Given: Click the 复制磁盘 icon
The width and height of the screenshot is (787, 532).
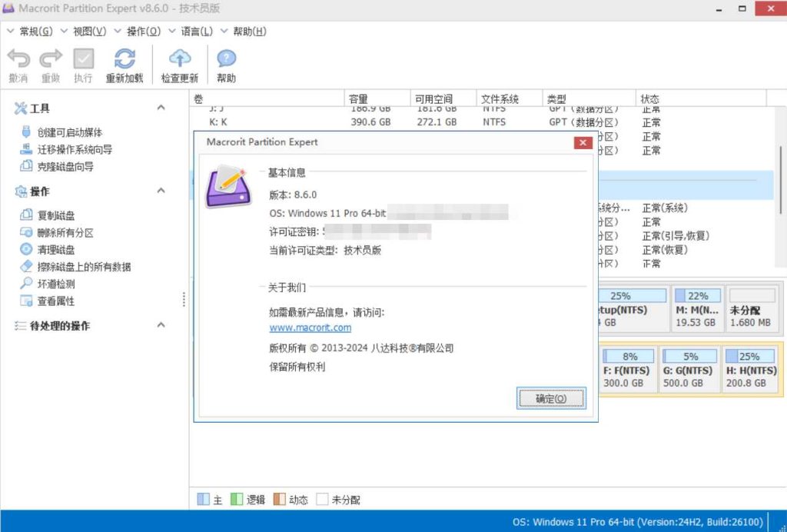Looking at the screenshot, I should tap(26, 214).
